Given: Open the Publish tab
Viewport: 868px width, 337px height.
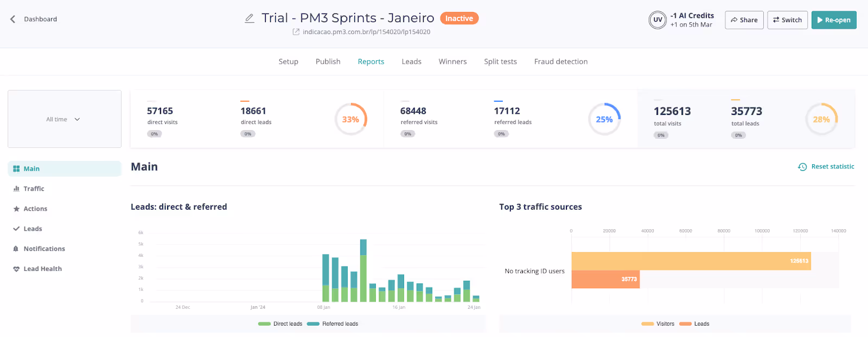Looking at the screenshot, I should point(328,62).
